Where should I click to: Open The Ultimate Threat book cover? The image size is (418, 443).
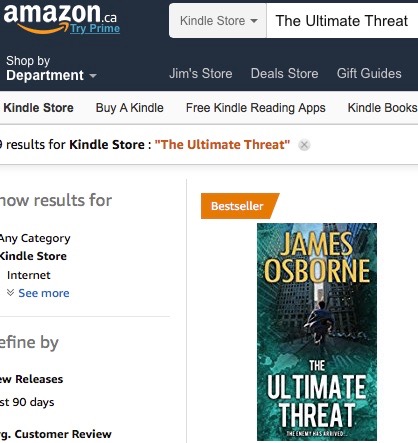(x=317, y=332)
